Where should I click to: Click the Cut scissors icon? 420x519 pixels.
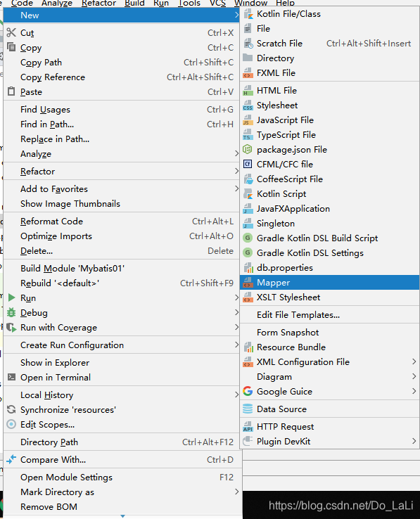click(x=11, y=32)
